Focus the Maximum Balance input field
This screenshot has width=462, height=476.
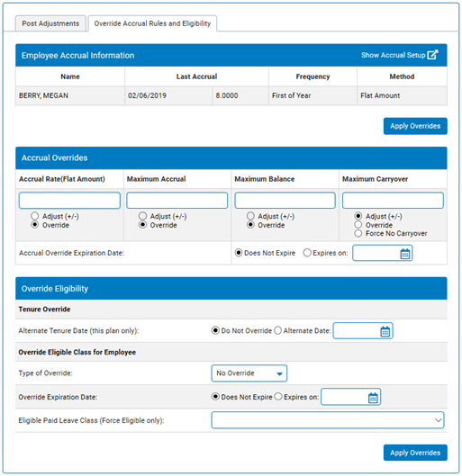[285, 201]
